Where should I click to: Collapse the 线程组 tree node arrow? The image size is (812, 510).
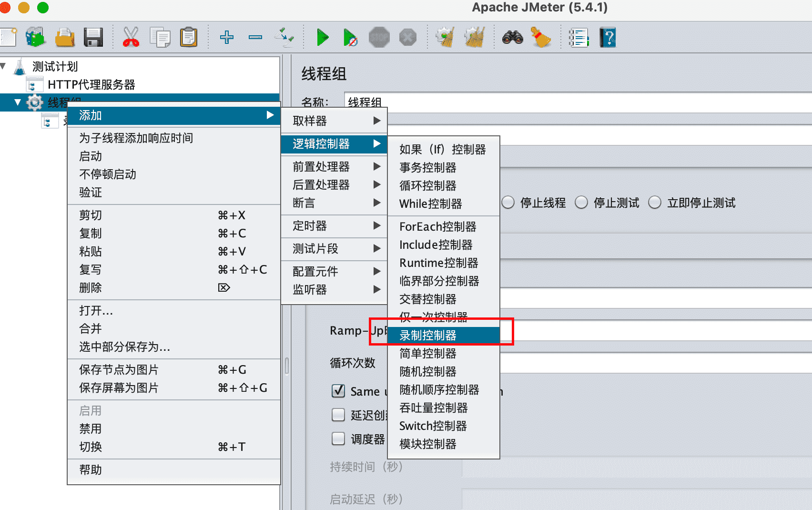[18, 102]
